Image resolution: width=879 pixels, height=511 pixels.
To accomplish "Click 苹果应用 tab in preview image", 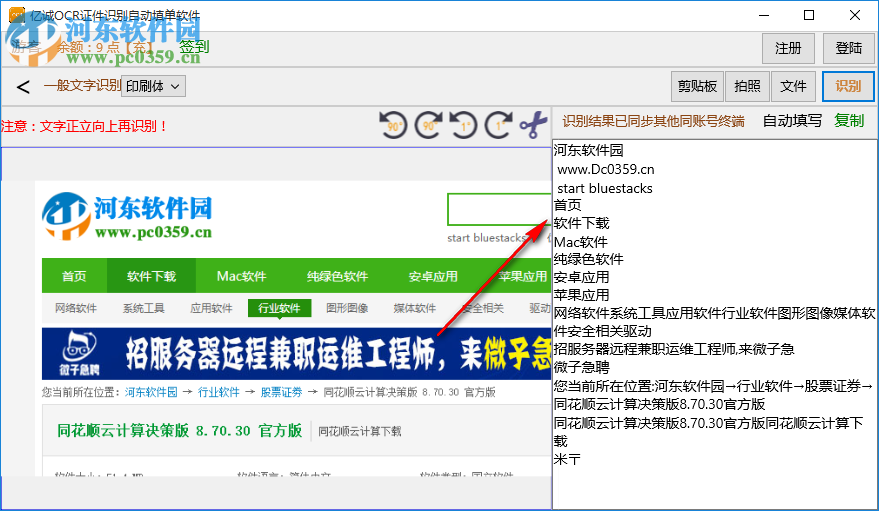I will 522,276.
